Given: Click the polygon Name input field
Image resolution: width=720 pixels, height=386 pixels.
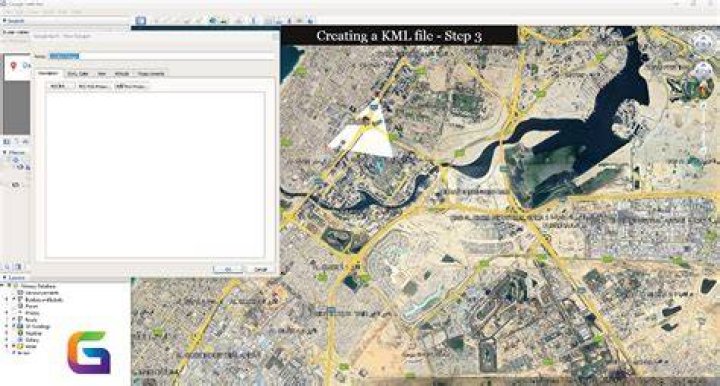Looking at the screenshot, I should [162, 56].
